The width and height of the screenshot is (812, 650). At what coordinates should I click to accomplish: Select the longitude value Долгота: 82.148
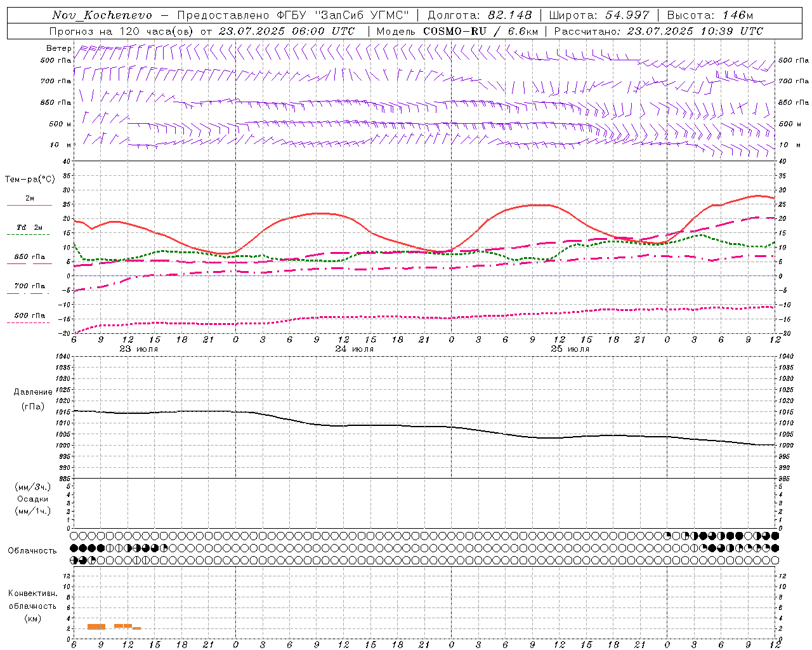479,15
